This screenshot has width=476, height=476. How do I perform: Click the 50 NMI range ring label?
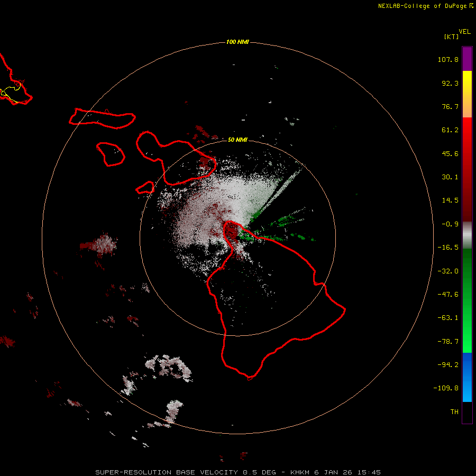(x=237, y=140)
